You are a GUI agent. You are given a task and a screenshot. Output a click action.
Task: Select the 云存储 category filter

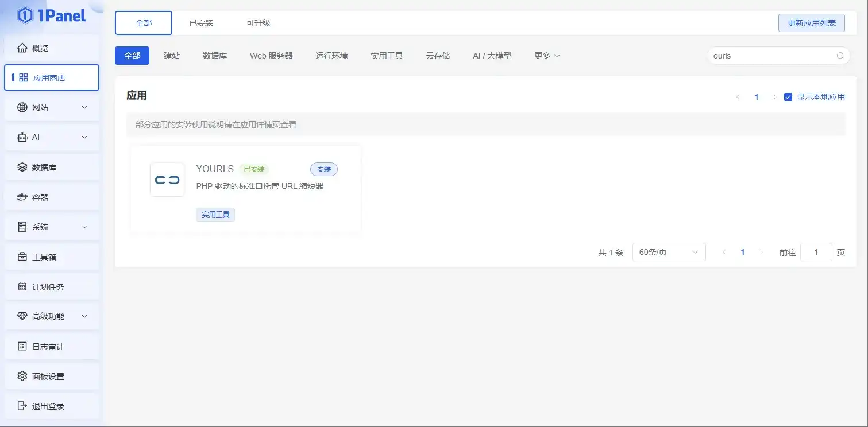pos(438,56)
